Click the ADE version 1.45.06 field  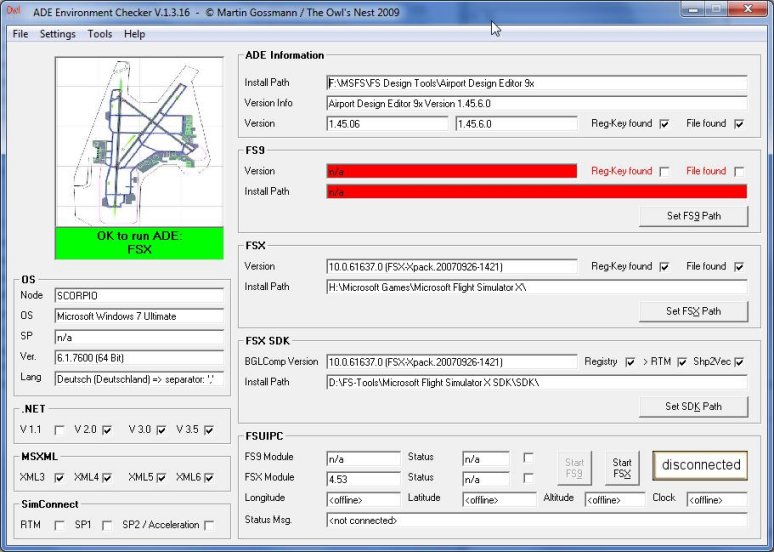pyautogui.click(x=387, y=124)
